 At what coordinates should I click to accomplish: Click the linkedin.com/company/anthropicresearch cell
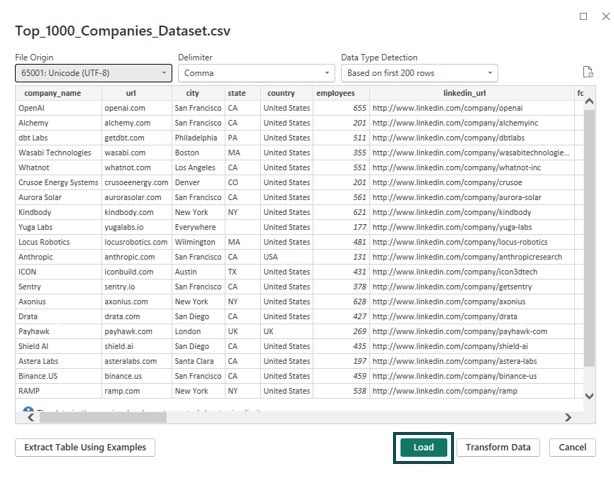(471, 257)
